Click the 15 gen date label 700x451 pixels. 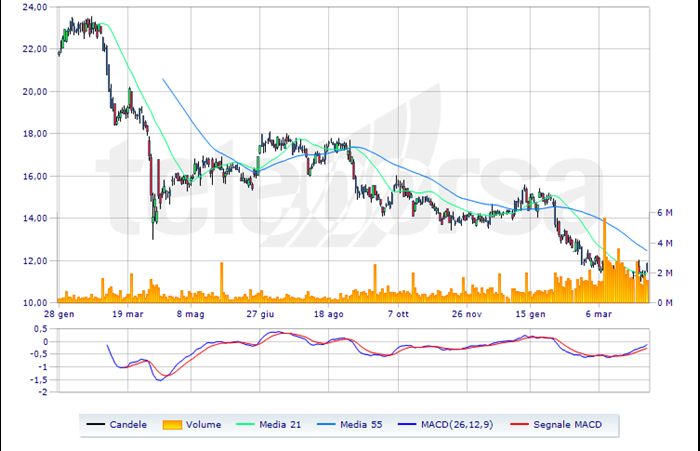coord(531,313)
